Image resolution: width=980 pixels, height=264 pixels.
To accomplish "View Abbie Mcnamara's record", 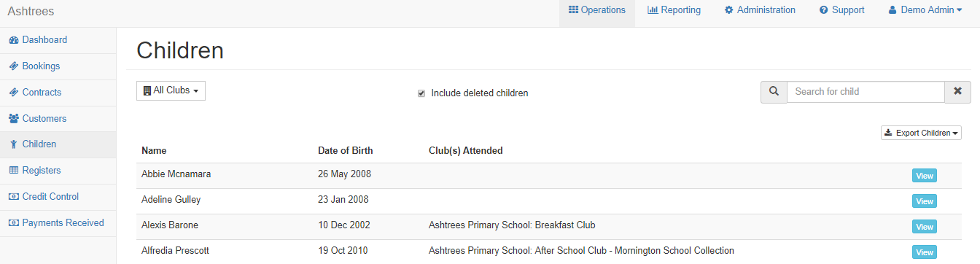I will (924, 176).
